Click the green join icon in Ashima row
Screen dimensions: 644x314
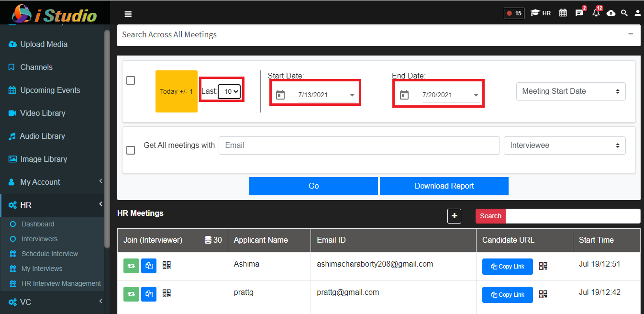coord(131,266)
